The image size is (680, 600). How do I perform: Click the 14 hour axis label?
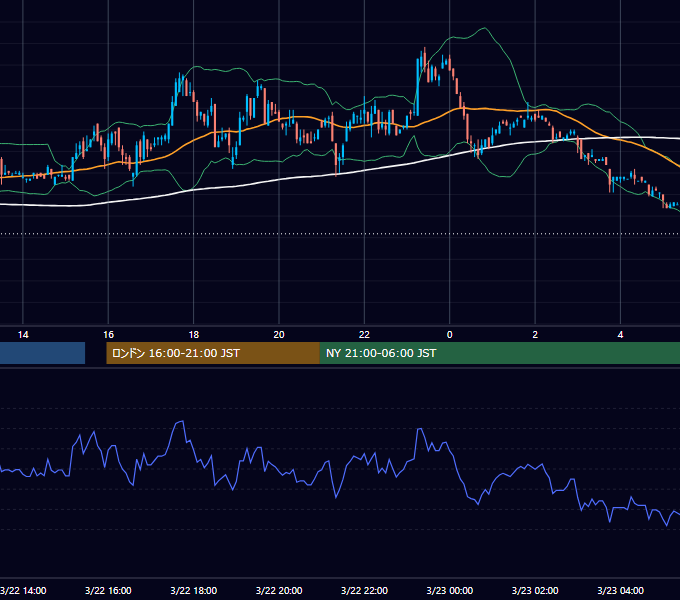[23, 335]
